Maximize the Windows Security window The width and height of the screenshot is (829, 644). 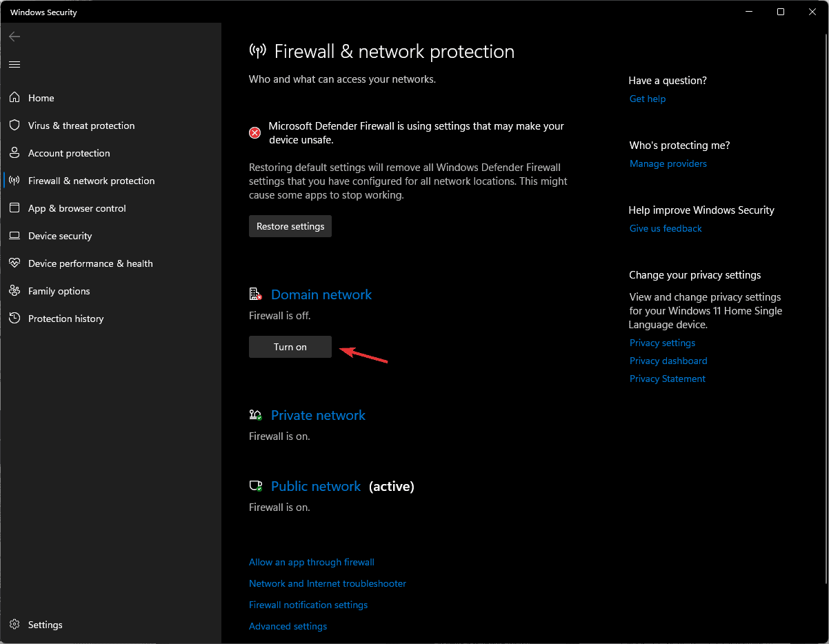pos(781,12)
